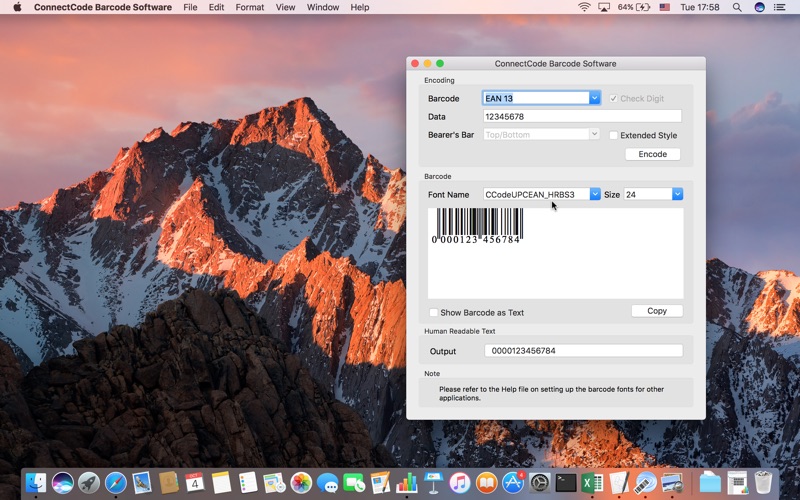Open the battery status menu

click(634, 7)
